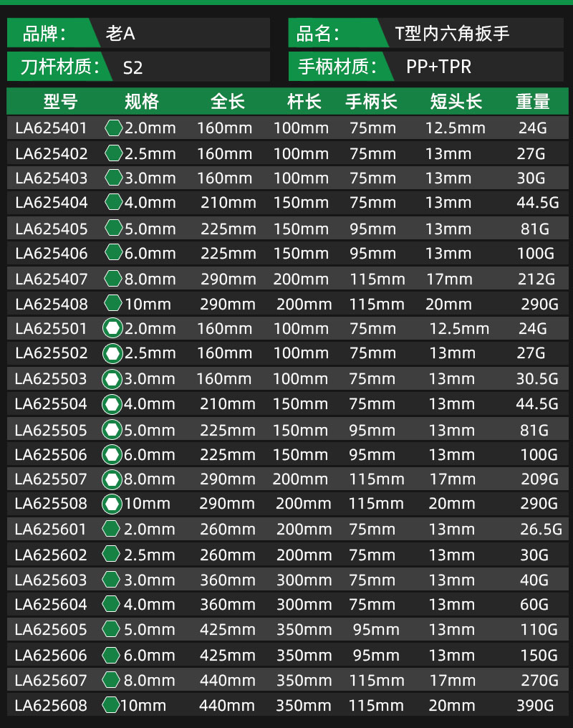Viewport: 573px width, 728px height.
Task: Select the hexagon icon in row LA625408
Action: tap(113, 304)
